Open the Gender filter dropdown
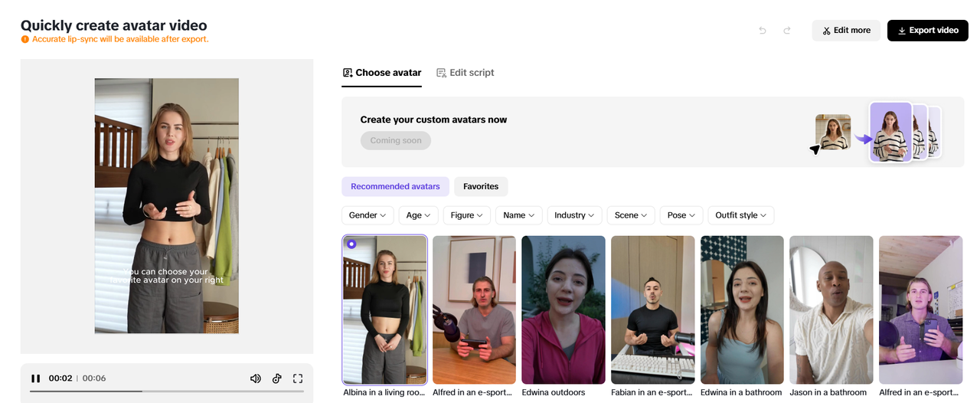This screenshot has width=980, height=403. pos(367,215)
